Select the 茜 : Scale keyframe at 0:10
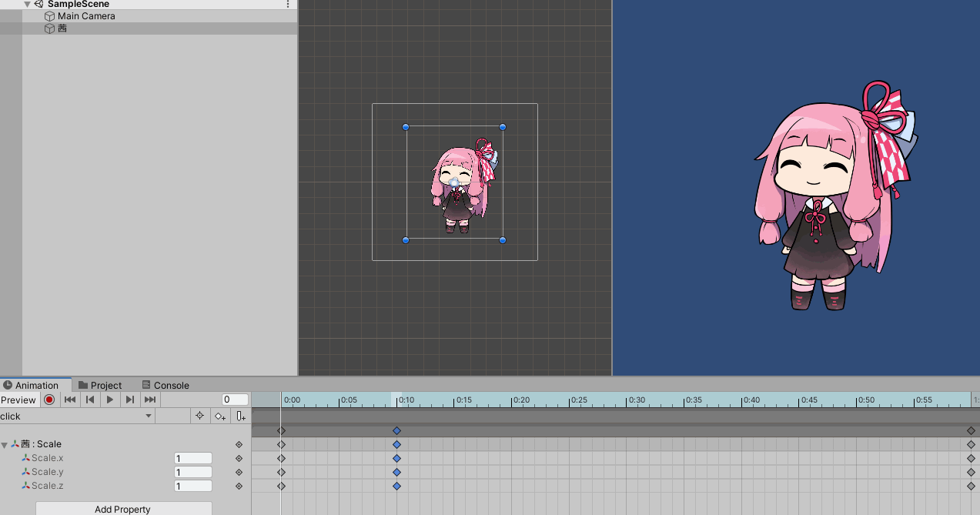The width and height of the screenshot is (980, 515). (397, 444)
